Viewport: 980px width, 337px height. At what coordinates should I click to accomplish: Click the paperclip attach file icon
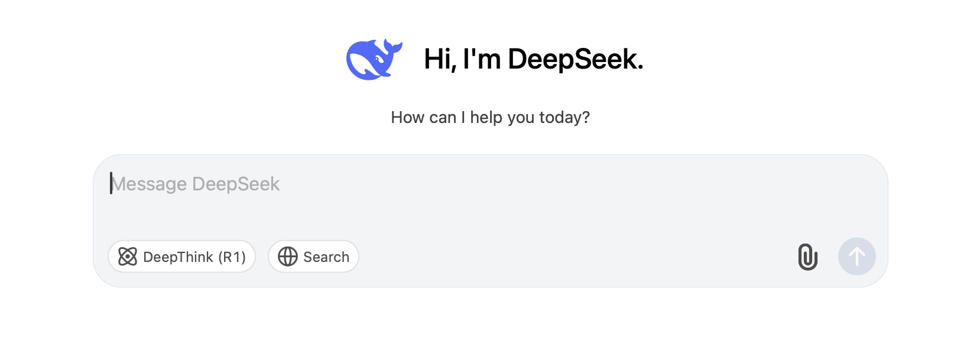click(x=807, y=257)
